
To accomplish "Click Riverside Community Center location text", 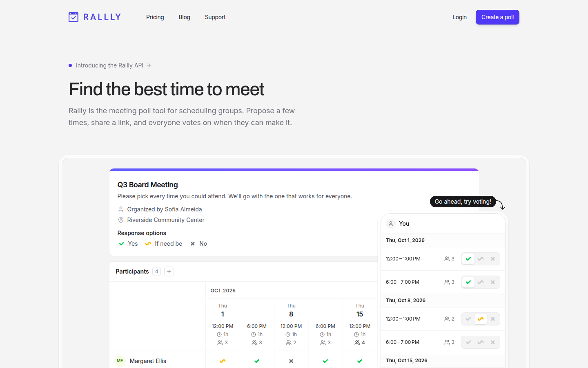I will (166, 220).
